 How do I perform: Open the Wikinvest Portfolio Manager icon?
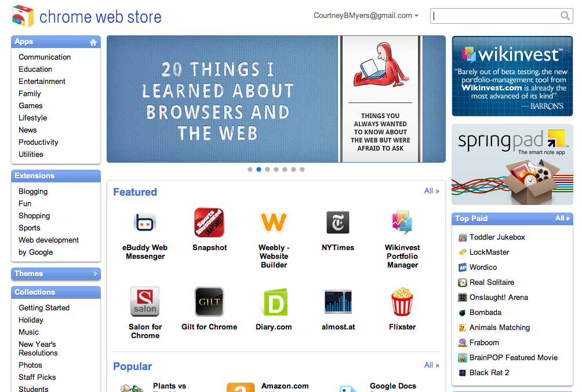pos(402,222)
